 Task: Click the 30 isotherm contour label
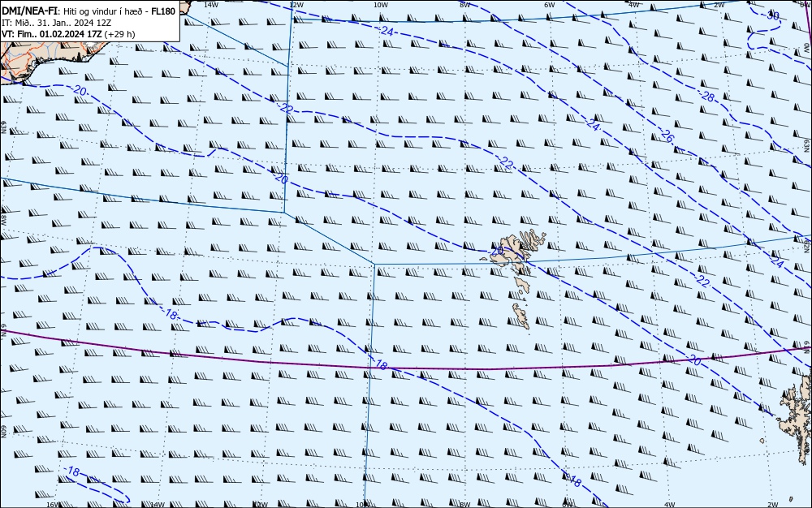[x=773, y=15]
